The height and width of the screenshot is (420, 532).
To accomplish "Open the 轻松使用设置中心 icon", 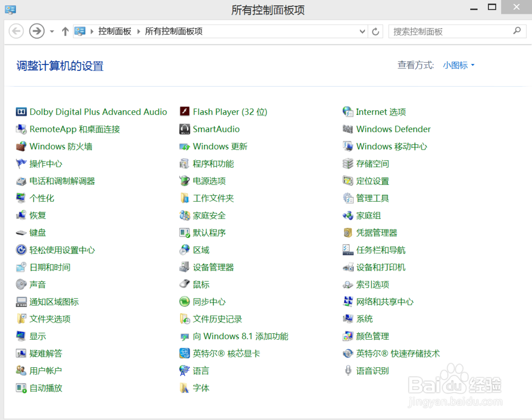I will coord(21,250).
